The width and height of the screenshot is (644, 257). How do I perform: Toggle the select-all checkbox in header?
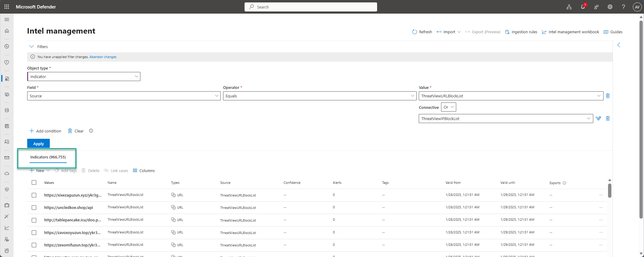pos(34,183)
